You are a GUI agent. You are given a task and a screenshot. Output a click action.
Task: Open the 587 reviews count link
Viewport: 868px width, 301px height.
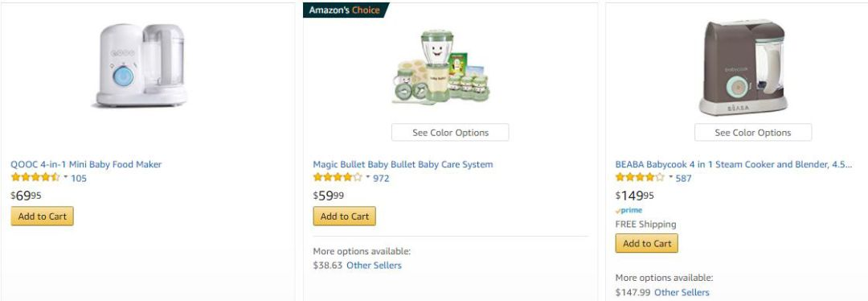pyautogui.click(x=684, y=179)
